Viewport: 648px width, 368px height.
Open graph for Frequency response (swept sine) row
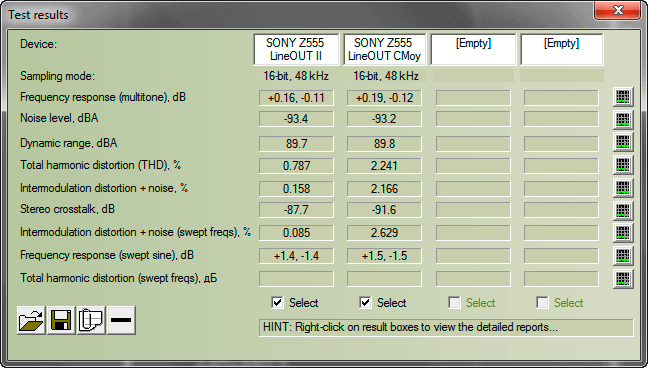click(x=623, y=256)
